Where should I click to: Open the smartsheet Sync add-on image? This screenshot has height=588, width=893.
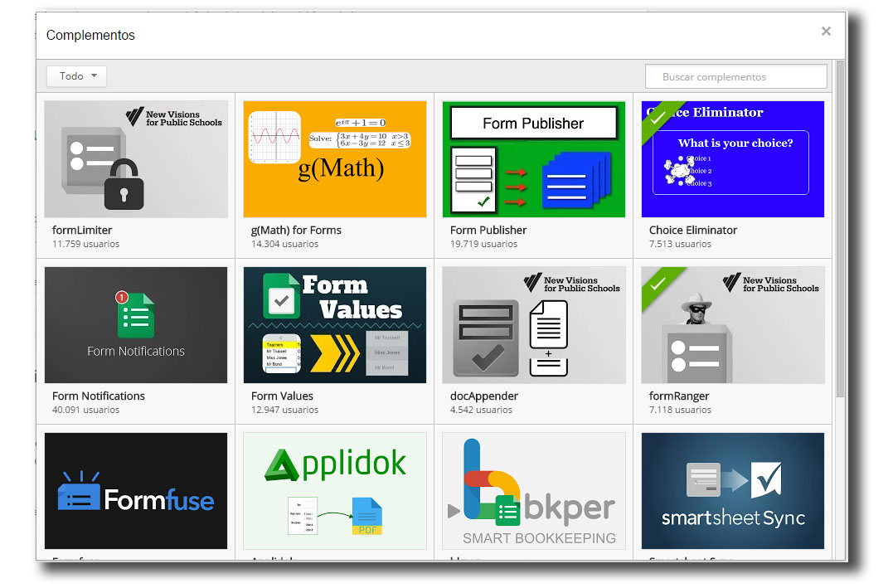click(x=733, y=490)
